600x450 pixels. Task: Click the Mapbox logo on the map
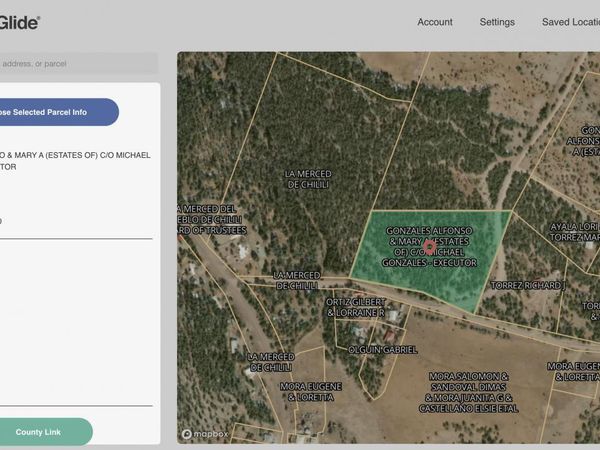(x=206, y=434)
